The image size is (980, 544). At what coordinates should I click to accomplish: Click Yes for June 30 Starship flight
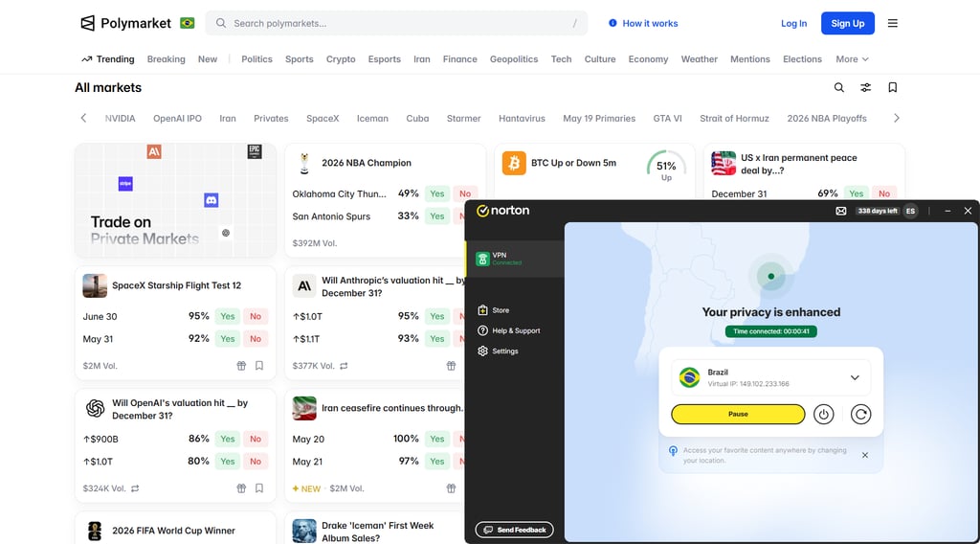click(x=228, y=316)
